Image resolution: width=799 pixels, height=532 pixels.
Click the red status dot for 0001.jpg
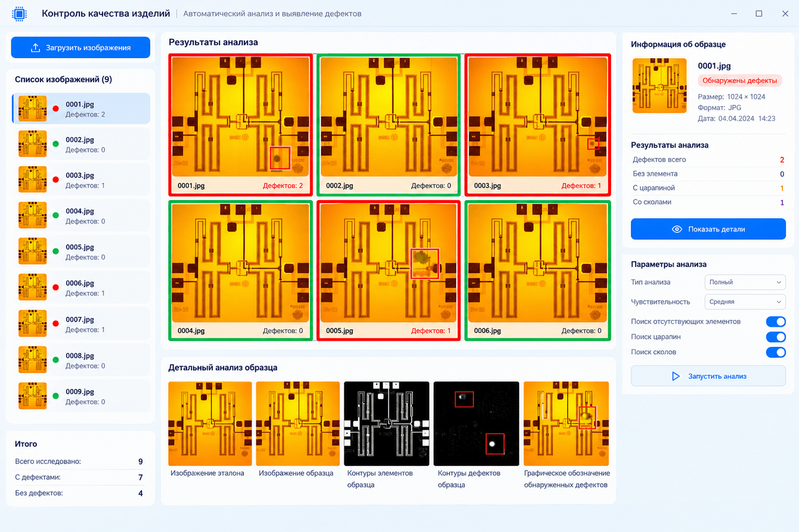pyautogui.click(x=56, y=108)
